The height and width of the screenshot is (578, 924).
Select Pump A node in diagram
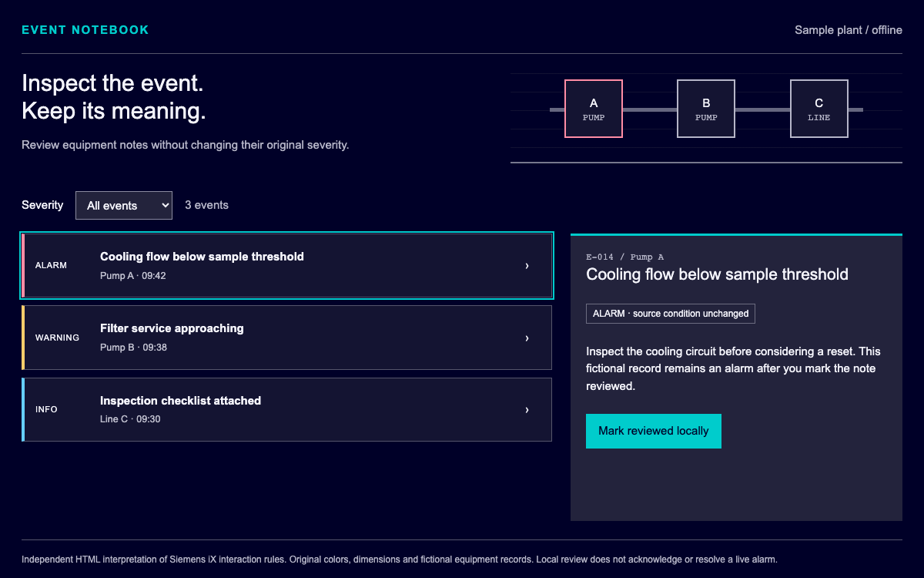click(x=594, y=109)
